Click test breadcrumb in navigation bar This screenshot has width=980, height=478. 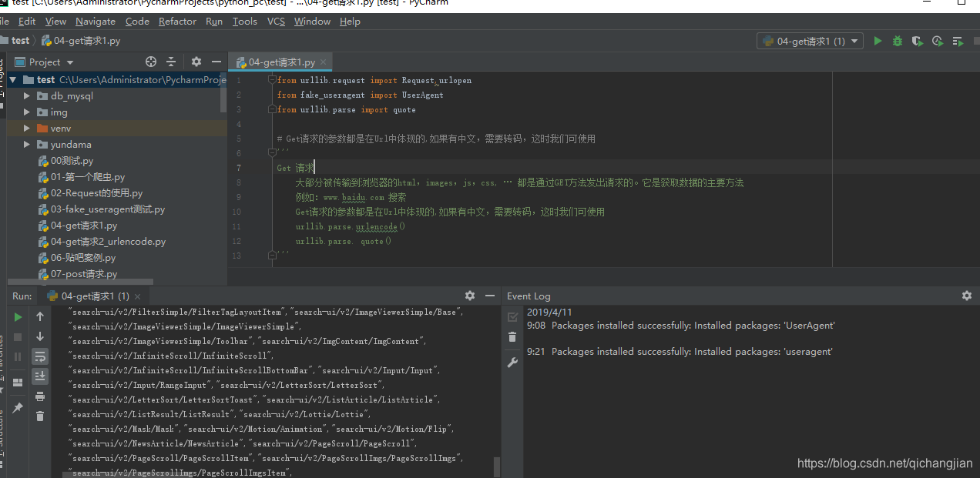15,41
